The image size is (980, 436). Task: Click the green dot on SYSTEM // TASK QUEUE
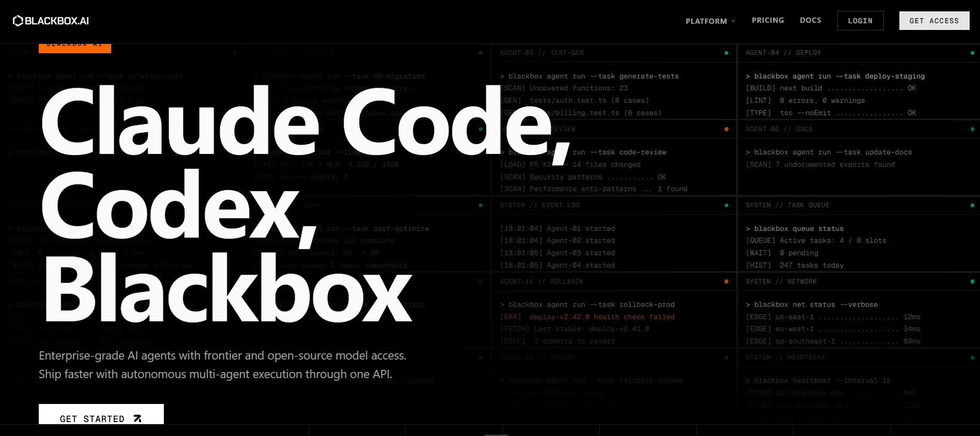[x=972, y=205]
